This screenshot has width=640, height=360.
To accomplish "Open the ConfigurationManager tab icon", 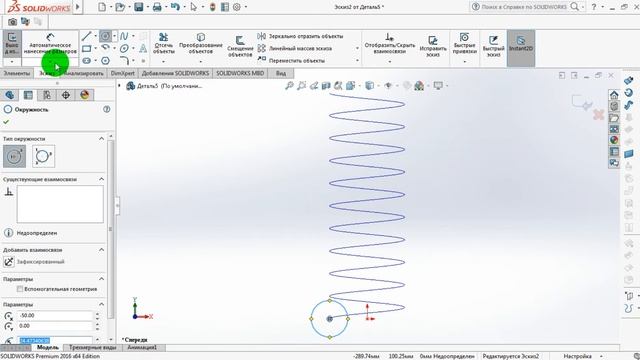I will point(47,95).
